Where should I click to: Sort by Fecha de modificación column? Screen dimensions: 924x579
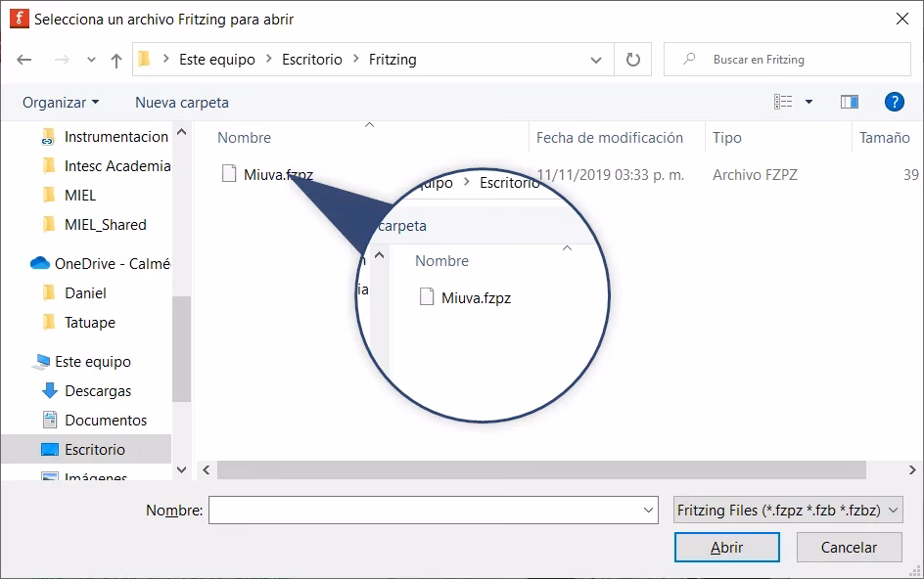[x=609, y=138]
